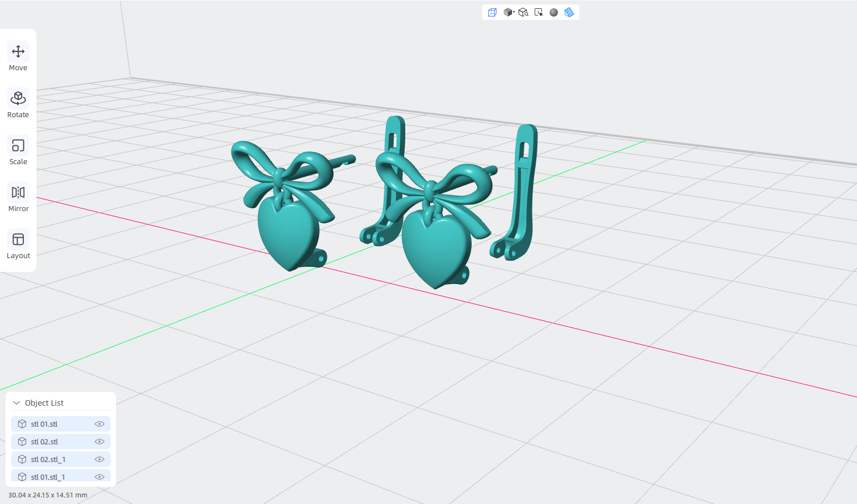
Task: Select the Move tool
Action: point(18,57)
